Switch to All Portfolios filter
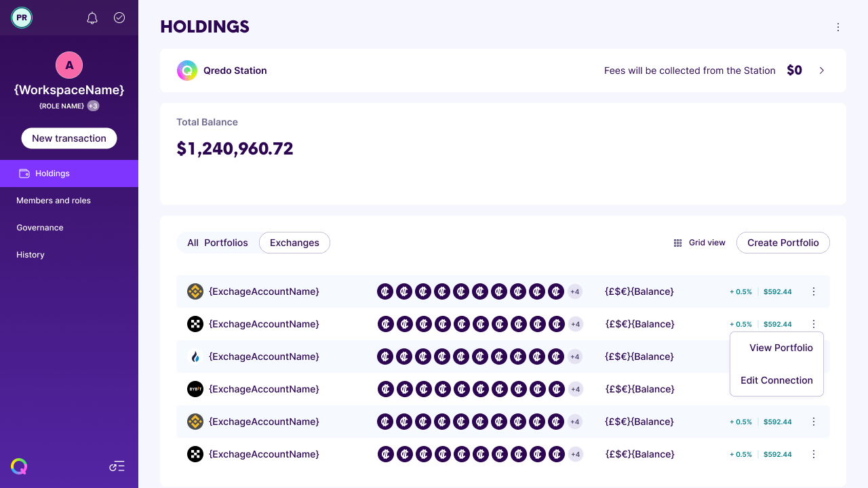This screenshot has width=868, height=488. coord(218,243)
